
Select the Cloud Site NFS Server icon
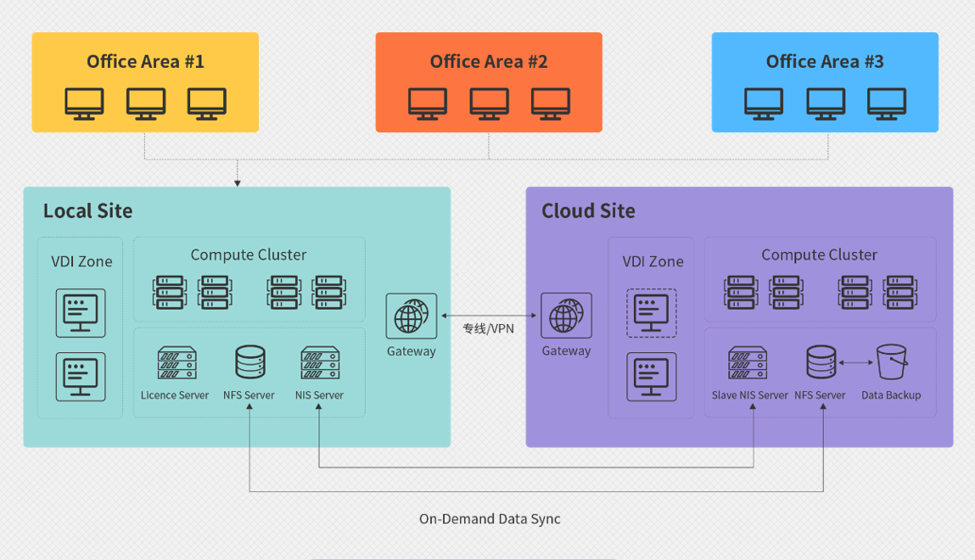(x=821, y=362)
